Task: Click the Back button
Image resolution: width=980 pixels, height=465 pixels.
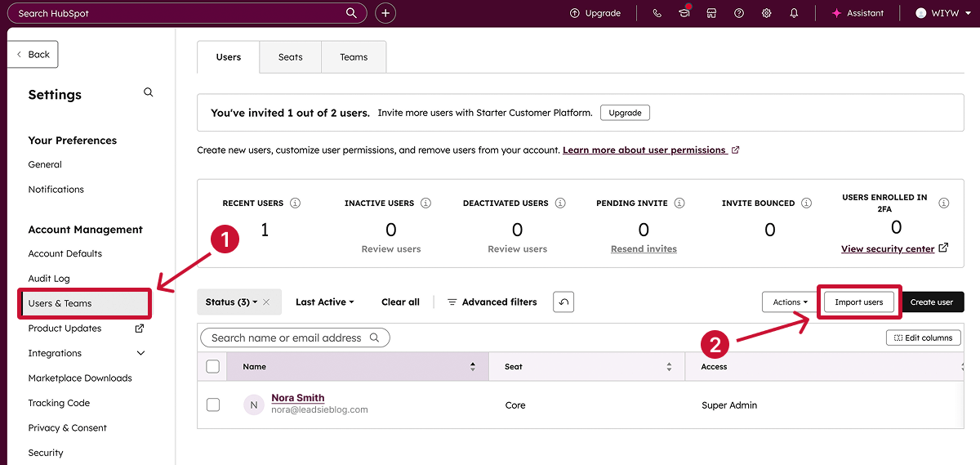Action: coord(33,55)
